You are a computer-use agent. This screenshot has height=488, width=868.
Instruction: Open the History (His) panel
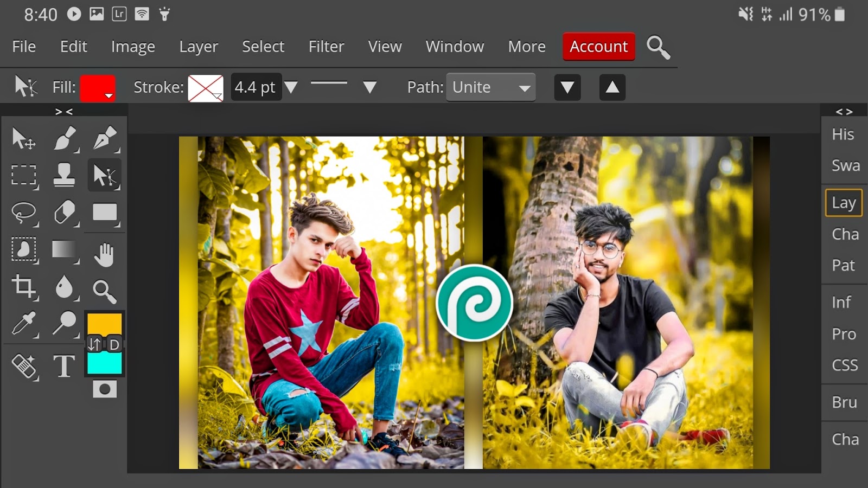[843, 134]
